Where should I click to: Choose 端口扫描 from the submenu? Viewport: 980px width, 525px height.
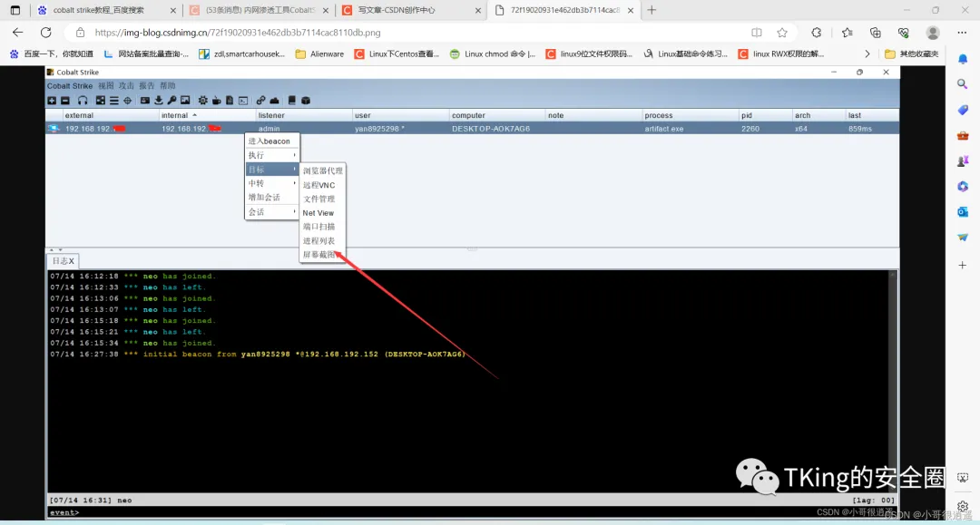(322, 227)
